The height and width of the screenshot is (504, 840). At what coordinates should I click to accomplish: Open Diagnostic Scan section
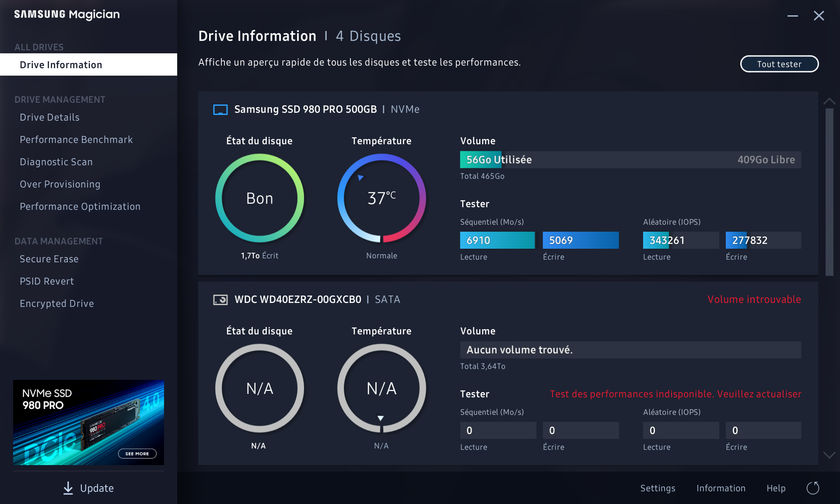[56, 162]
